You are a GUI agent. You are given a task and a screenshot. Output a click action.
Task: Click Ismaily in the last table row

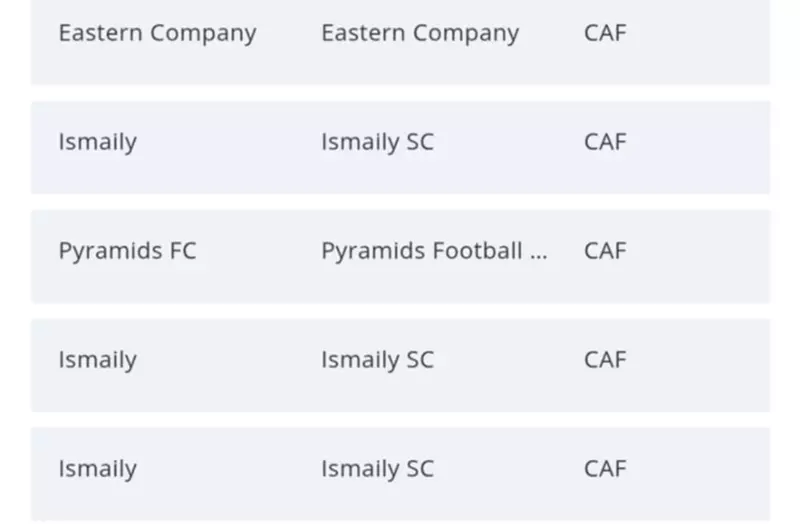(x=97, y=469)
